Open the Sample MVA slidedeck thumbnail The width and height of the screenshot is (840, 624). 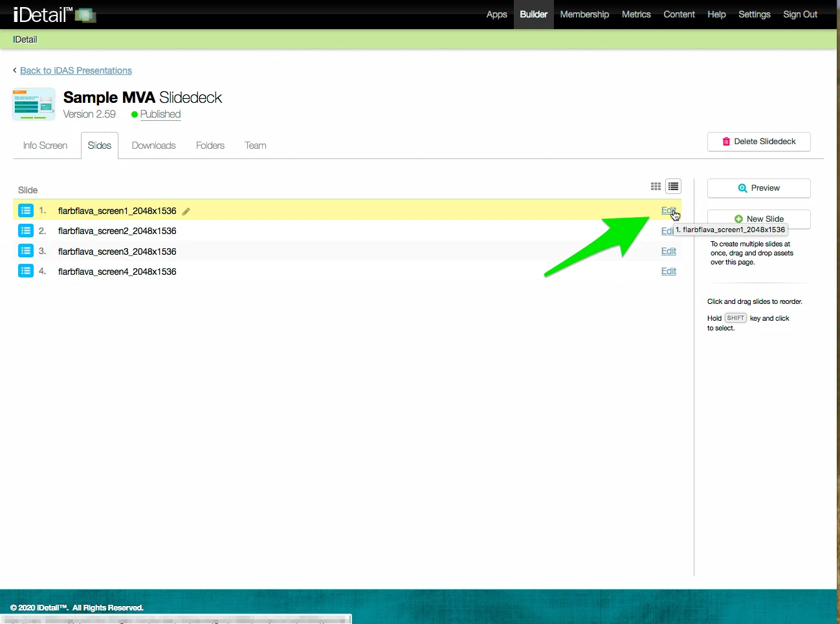(x=34, y=104)
